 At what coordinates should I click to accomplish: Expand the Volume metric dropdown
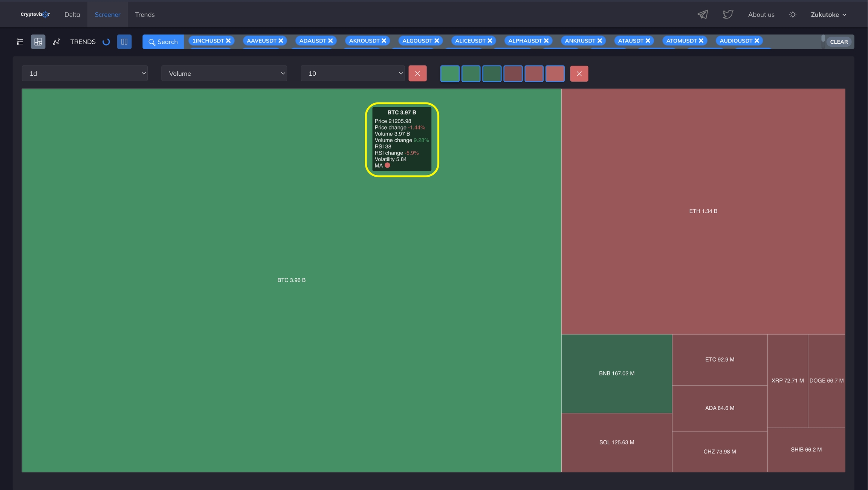pos(224,73)
